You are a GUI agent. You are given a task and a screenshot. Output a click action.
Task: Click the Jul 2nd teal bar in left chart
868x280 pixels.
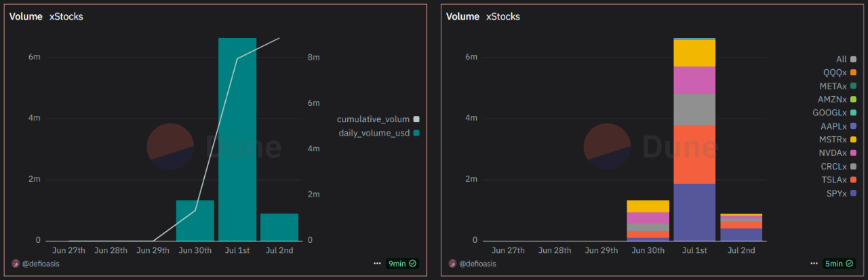coord(279,227)
